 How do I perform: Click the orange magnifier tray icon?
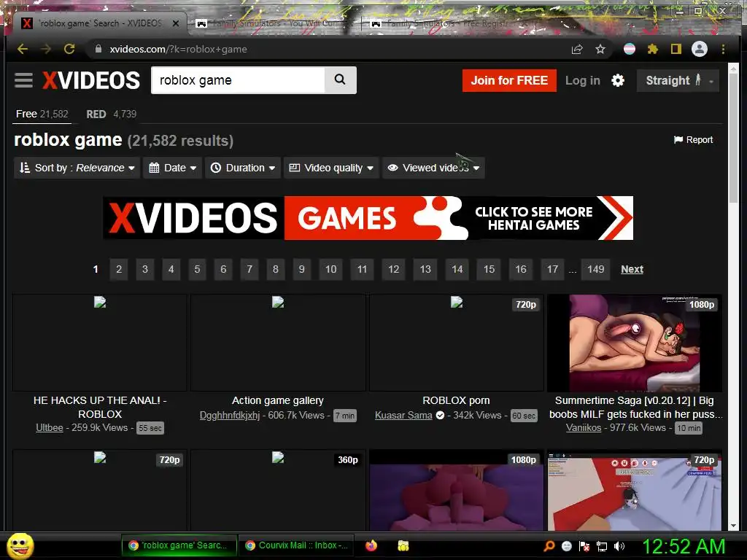tap(549, 545)
